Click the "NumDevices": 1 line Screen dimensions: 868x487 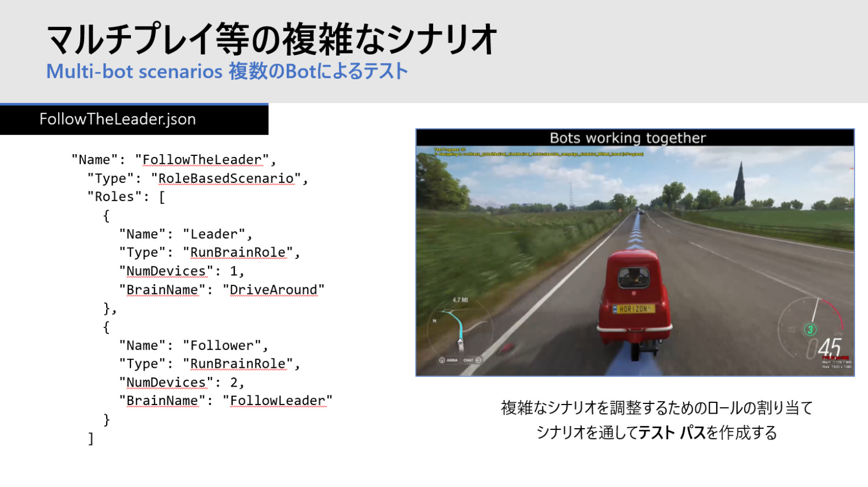click(182, 271)
